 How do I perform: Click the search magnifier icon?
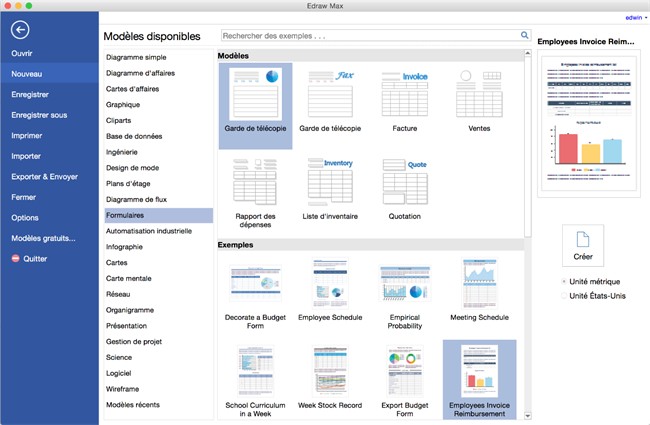pos(524,35)
